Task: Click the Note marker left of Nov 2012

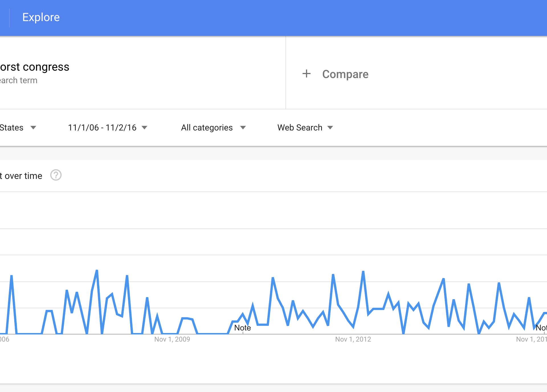Action: [x=242, y=328]
